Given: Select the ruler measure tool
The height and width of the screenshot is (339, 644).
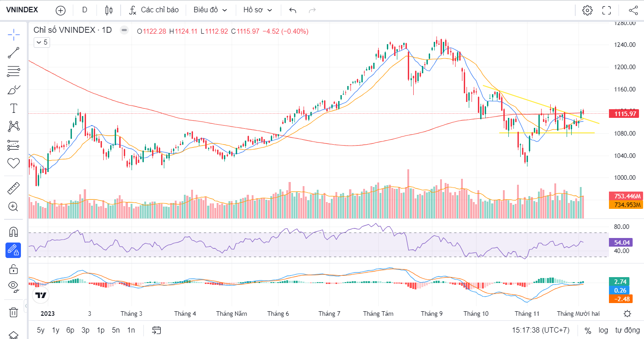Looking at the screenshot, I should point(14,188).
